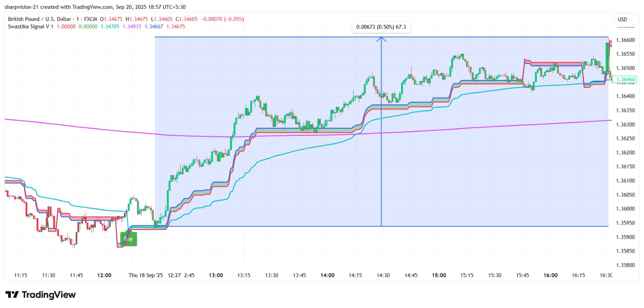Click the 13:00 label on the time axis
Image resolution: width=644 pixels, height=308 pixels.
[216, 275]
